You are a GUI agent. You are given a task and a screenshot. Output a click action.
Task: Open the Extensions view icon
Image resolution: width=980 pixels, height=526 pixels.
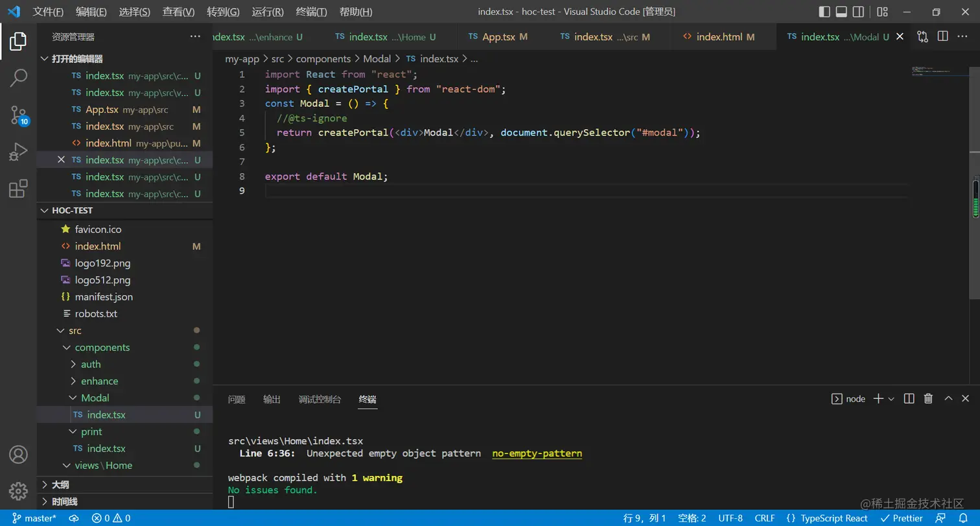click(x=18, y=189)
